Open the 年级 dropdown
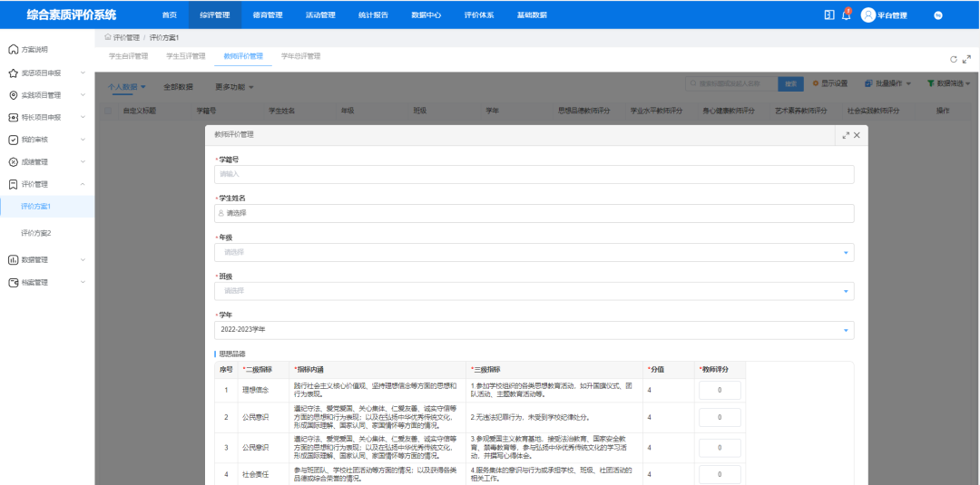Viewport: 980px width, 485px height. pyautogui.click(x=534, y=252)
